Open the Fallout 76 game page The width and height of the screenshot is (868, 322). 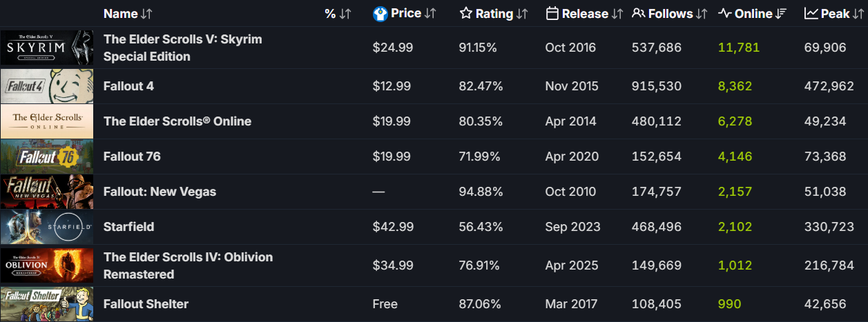coord(132,157)
